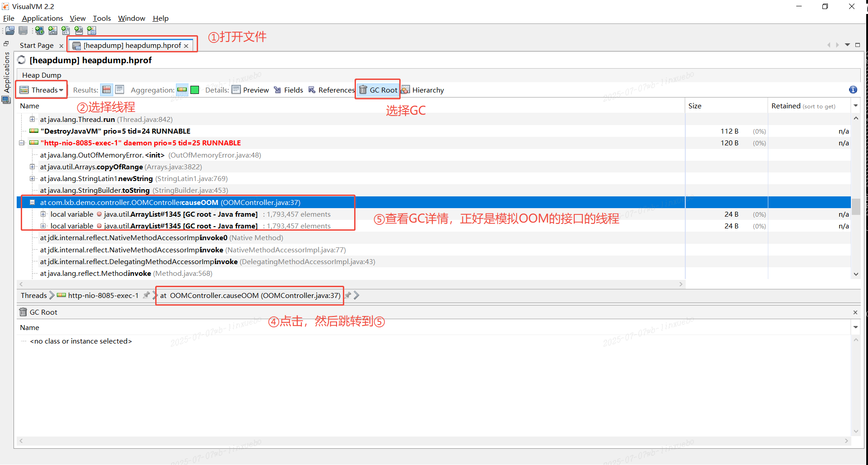Expand the java.util.Arrays.copyOfRange tree node
The height and width of the screenshot is (465, 868).
(32, 167)
